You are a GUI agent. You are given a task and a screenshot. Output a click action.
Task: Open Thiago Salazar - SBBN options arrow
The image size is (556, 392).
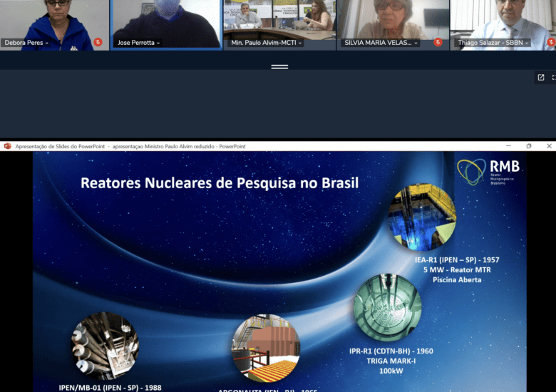point(527,43)
